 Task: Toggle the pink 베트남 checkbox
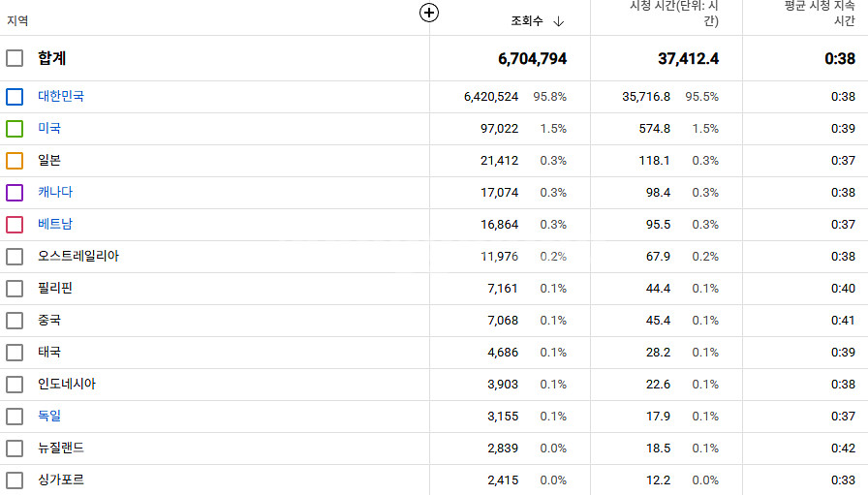coord(15,225)
